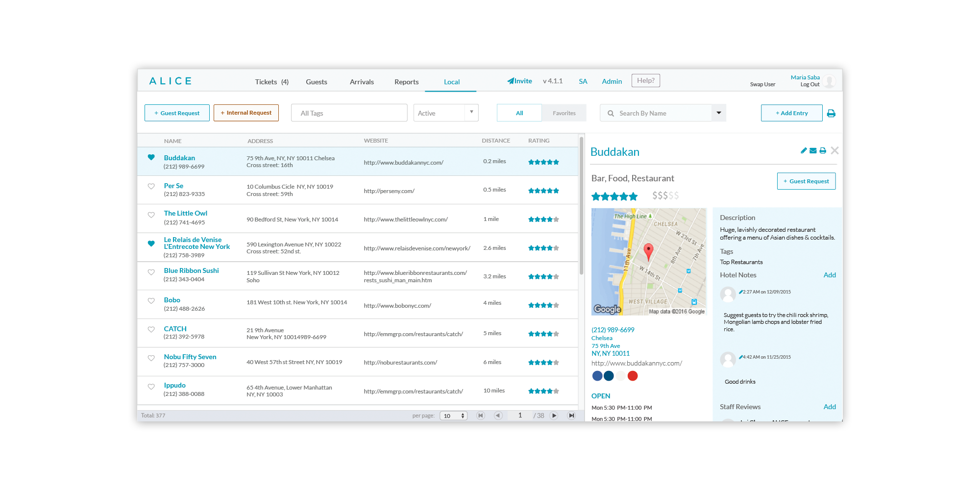Image resolution: width=980 pixels, height=490 pixels.
Task: Click the Internal Request button
Action: point(246,113)
